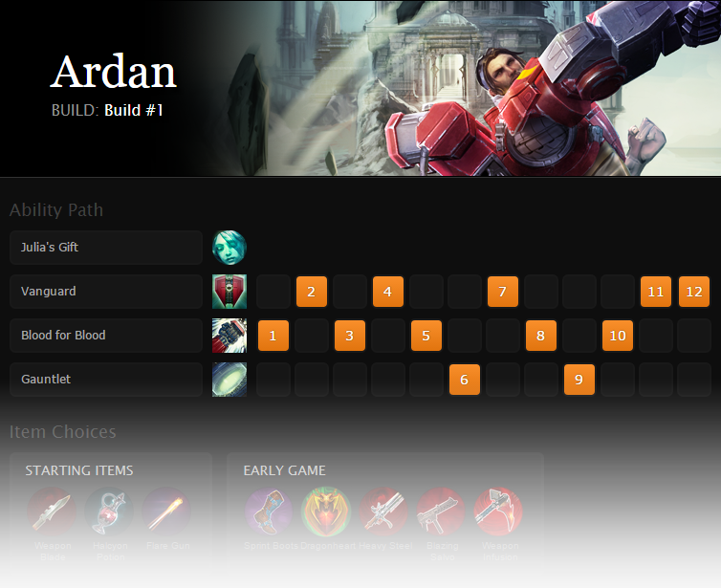The image size is (721, 588).
Task: Toggle Blood for Blood level 1 slot
Action: click(273, 336)
